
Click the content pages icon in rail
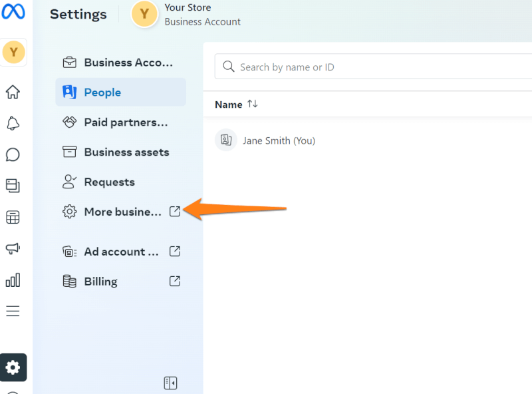click(x=13, y=186)
